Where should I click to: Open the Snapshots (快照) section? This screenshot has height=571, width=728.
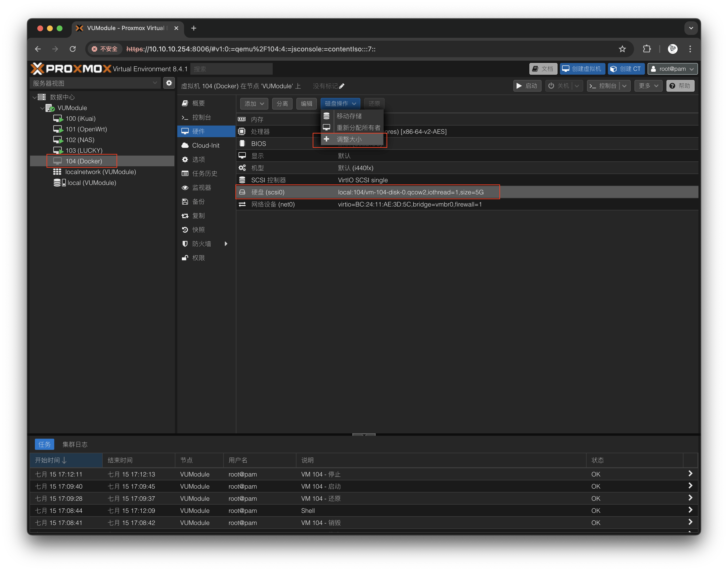tap(198, 230)
